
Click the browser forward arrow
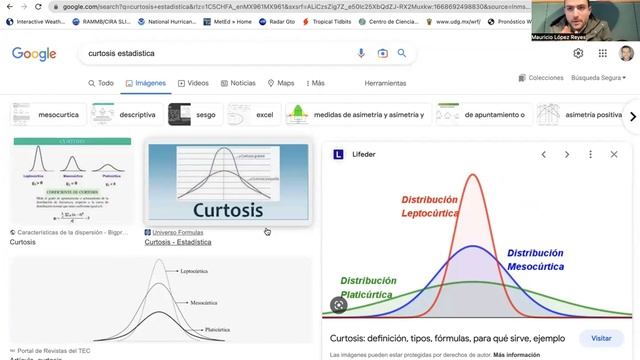pyautogui.click(x=24, y=7)
